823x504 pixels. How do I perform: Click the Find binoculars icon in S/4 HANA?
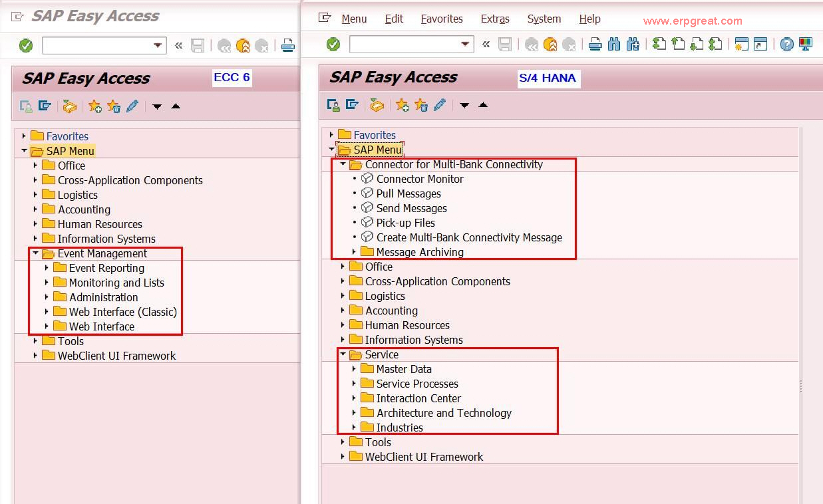614,45
